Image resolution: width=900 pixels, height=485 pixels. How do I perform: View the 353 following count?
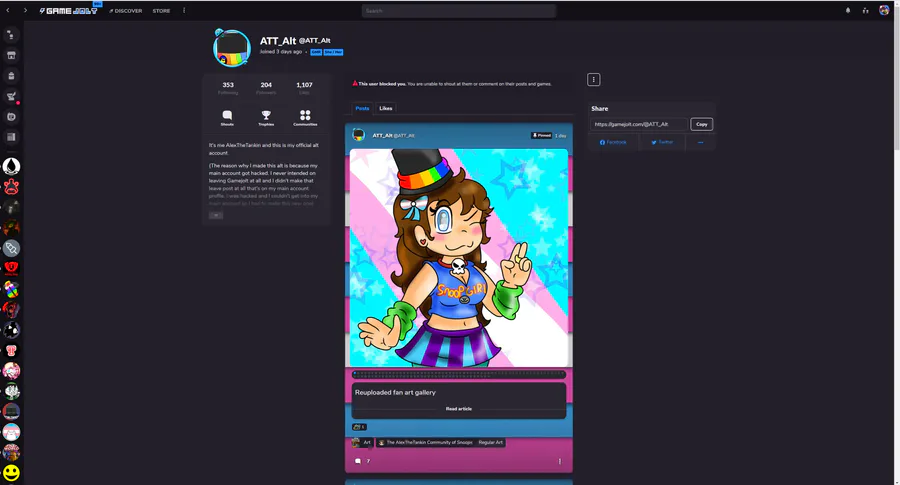click(x=228, y=88)
